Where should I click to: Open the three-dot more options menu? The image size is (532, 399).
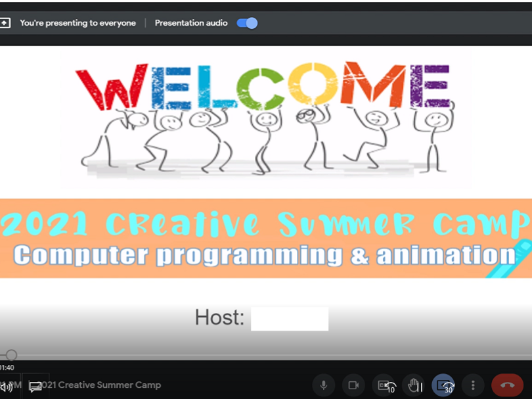click(x=473, y=385)
